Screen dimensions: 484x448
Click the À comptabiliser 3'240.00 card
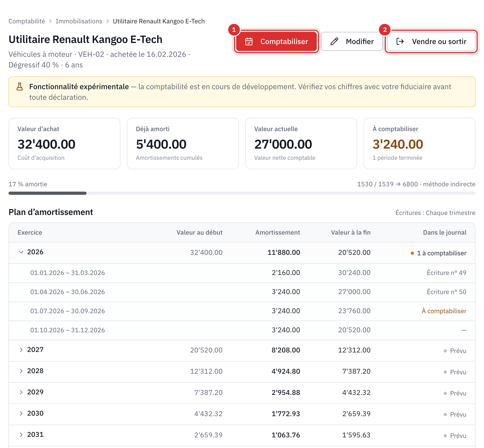(x=419, y=144)
